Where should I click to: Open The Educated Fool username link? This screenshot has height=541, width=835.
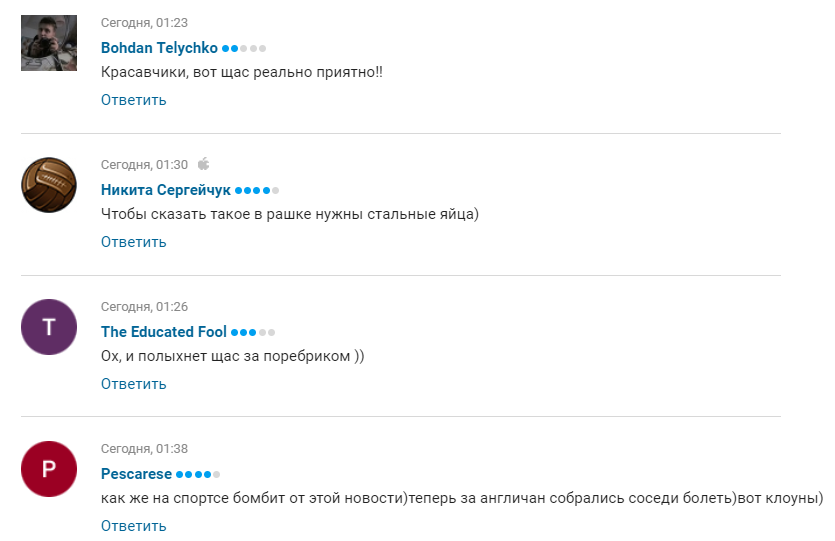tap(164, 332)
